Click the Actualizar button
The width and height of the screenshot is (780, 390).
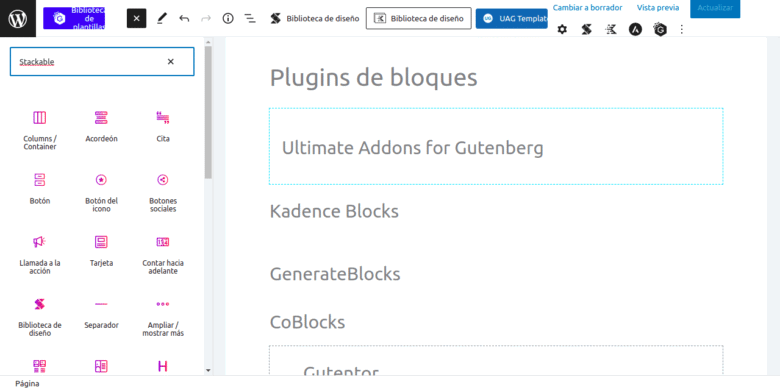pos(715,8)
